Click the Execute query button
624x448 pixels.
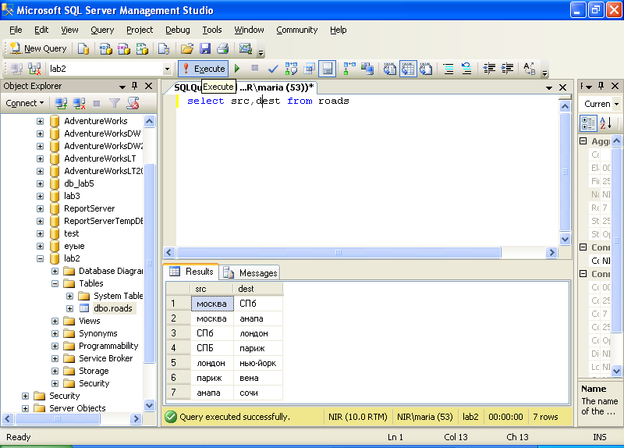[203, 69]
